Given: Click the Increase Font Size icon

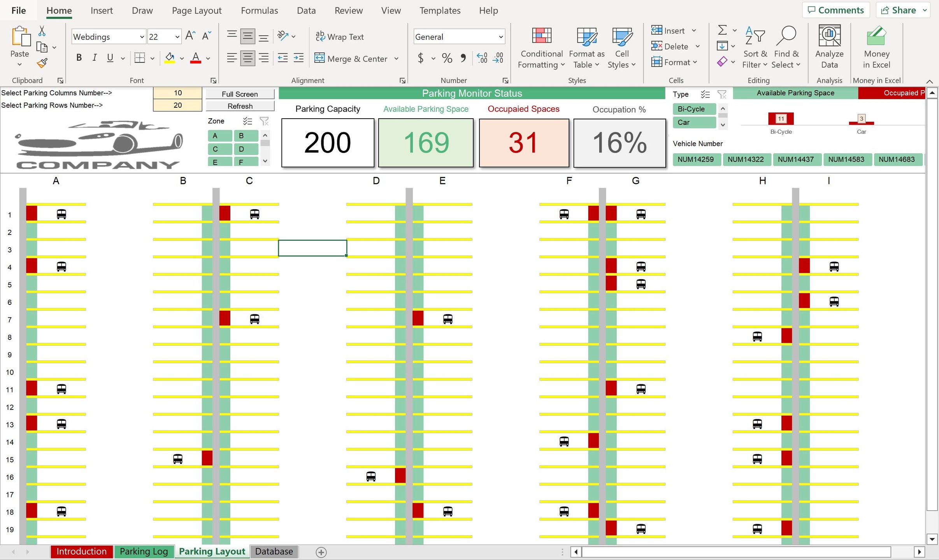Looking at the screenshot, I should coord(190,36).
